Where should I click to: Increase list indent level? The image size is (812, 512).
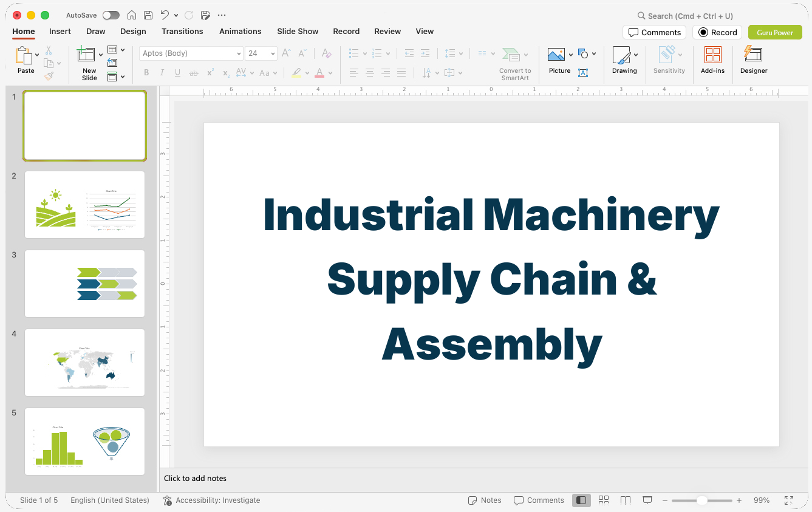tap(425, 53)
